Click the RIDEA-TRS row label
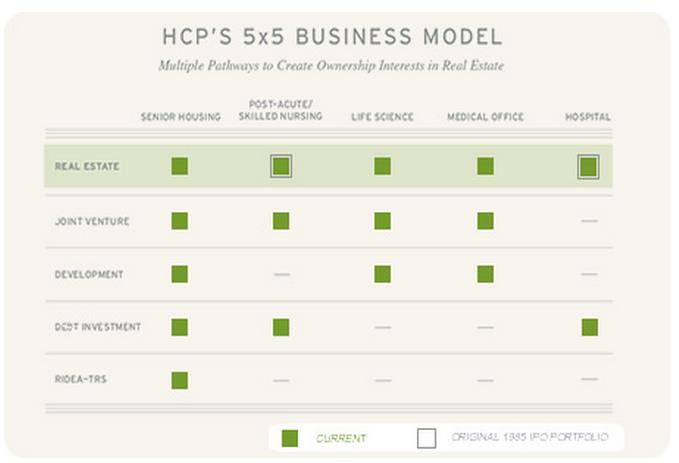This screenshot has height=463, width=679. 84,380
